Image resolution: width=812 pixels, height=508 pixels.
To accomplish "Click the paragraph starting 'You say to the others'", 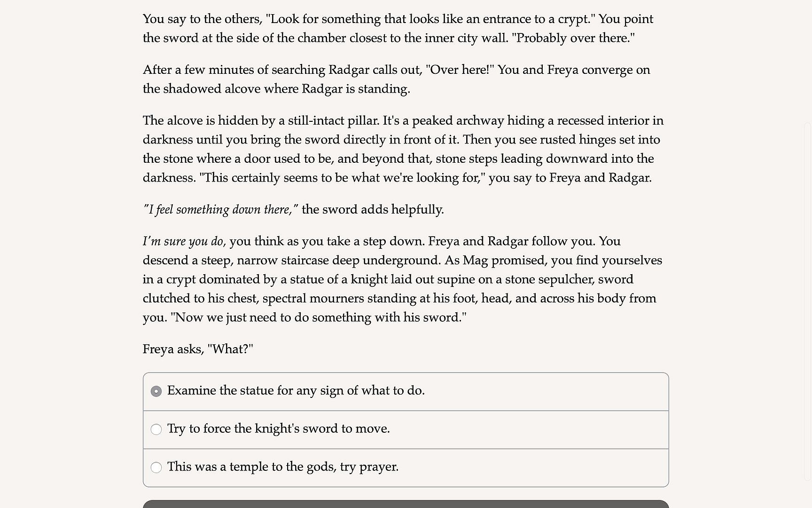I will [x=398, y=29].
